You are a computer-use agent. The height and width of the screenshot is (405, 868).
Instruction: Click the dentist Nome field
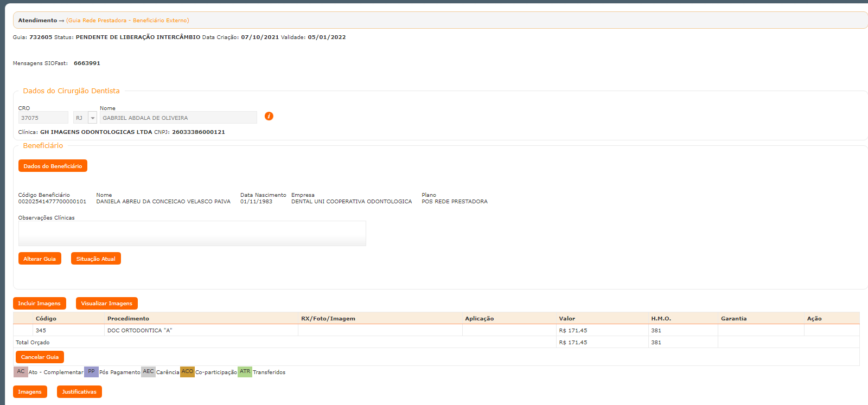click(178, 118)
